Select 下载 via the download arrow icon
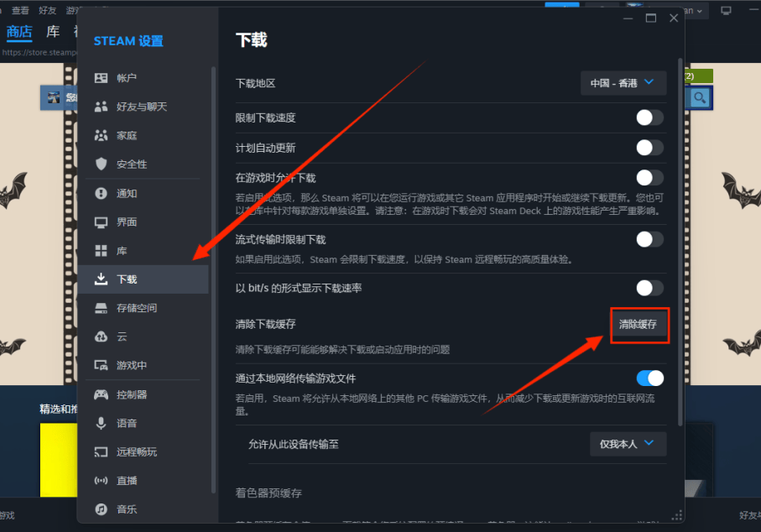 tap(101, 279)
